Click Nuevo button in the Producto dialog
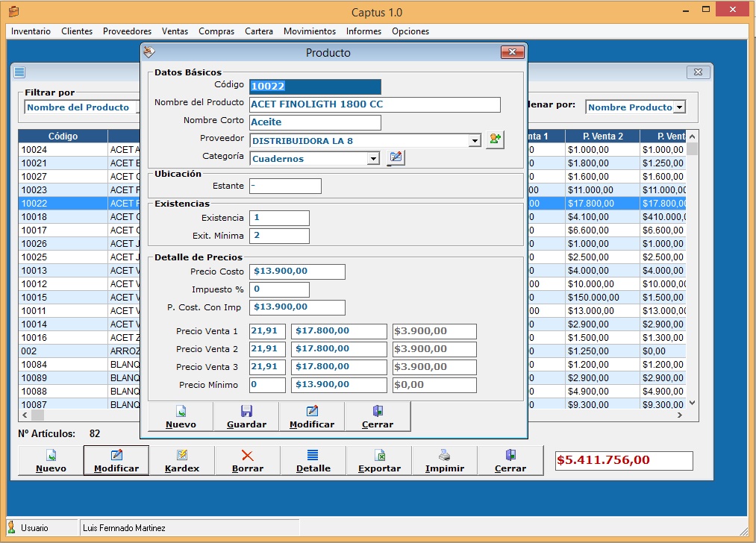This screenshot has width=756, height=543. [181, 417]
